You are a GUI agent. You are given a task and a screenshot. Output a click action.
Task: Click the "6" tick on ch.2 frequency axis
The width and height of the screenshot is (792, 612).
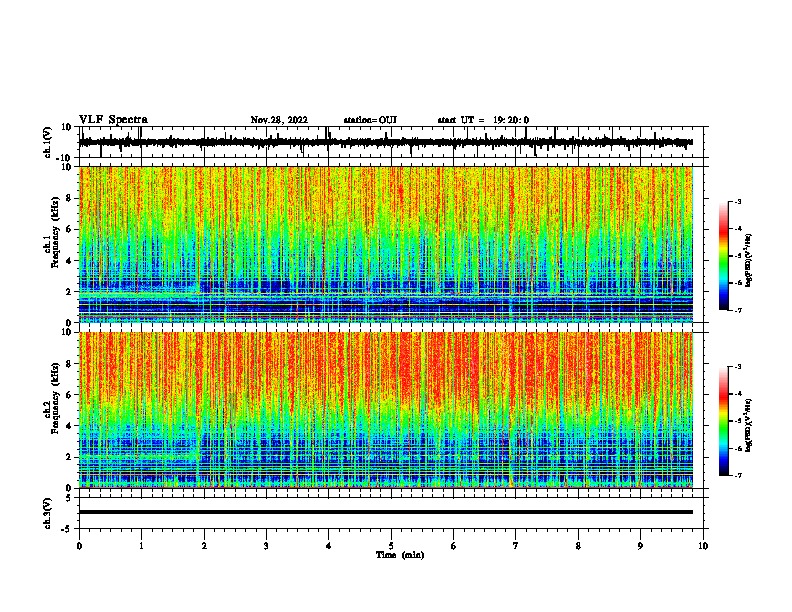(x=70, y=394)
